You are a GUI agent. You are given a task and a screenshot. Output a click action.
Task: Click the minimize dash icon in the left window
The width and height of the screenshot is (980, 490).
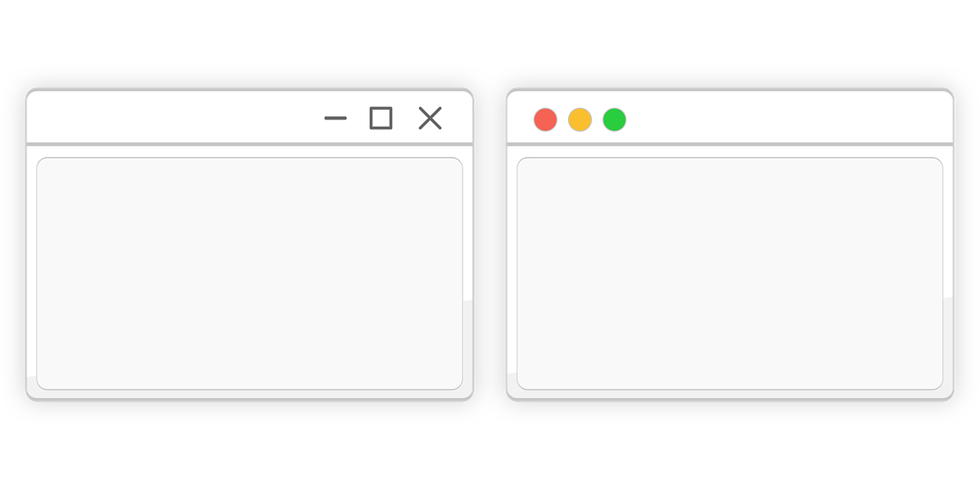[x=335, y=118]
